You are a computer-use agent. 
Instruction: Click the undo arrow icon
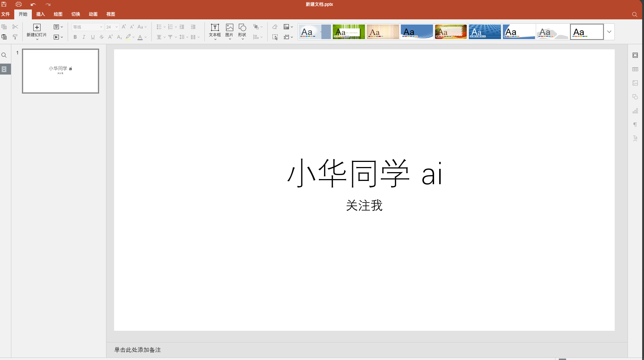click(33, 4)
